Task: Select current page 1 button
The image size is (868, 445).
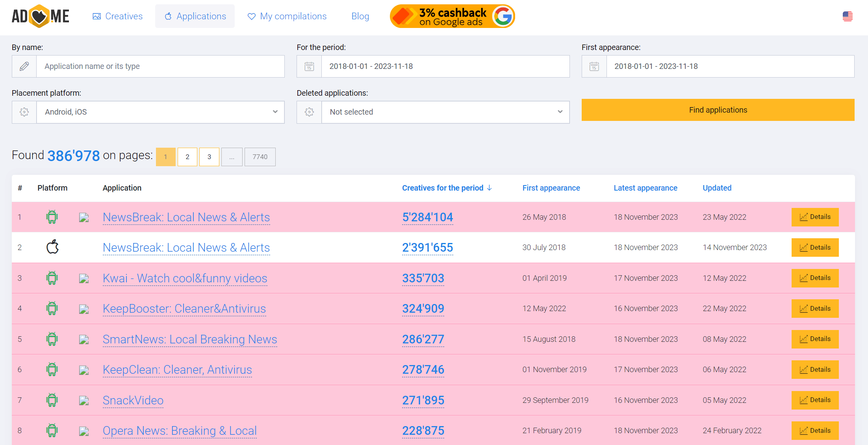Action: [x=166, y=157]
